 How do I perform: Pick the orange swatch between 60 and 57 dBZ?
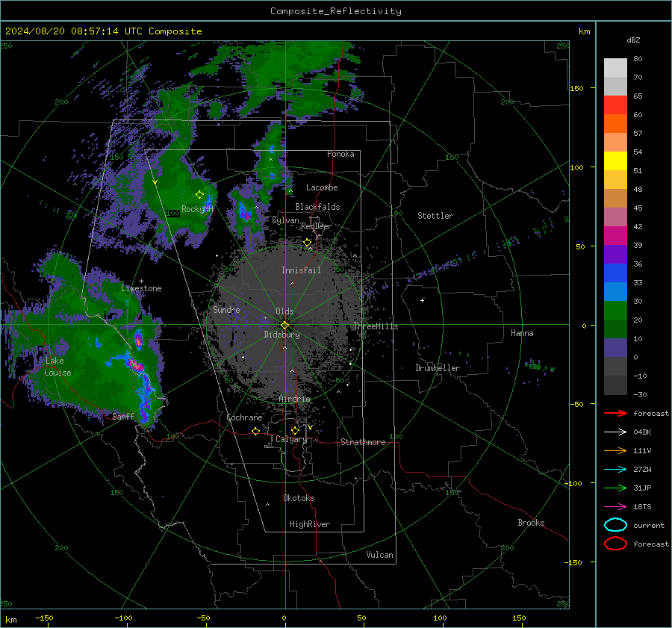[x=615, y=124]
